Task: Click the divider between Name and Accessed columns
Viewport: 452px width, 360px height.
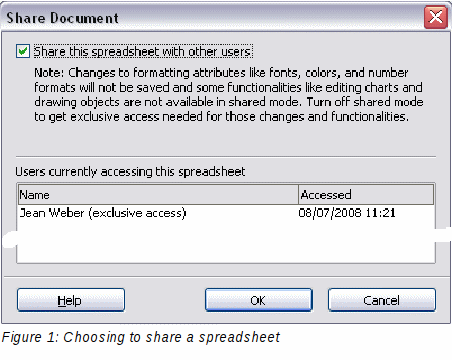Action: [298, 194]
